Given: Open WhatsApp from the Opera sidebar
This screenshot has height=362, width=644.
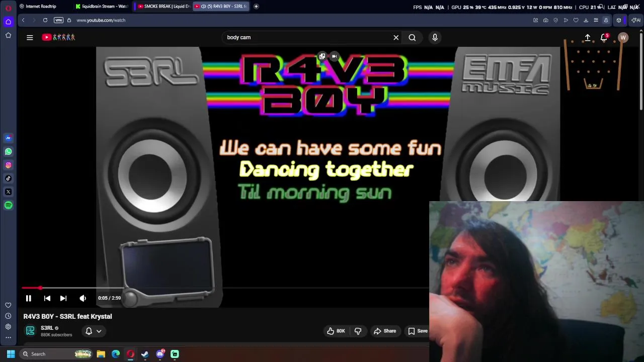Looking at the screenshot, I should coord(8,151).
